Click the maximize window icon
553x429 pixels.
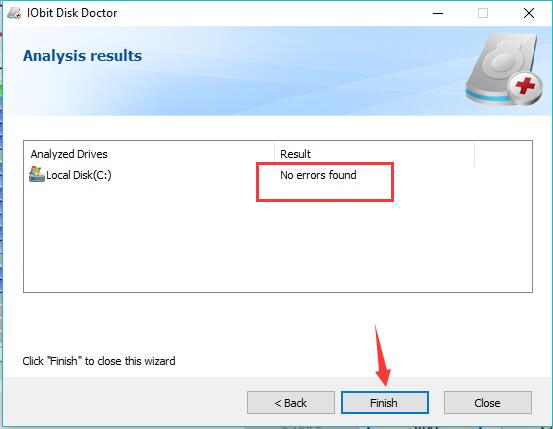click(483, 13)
